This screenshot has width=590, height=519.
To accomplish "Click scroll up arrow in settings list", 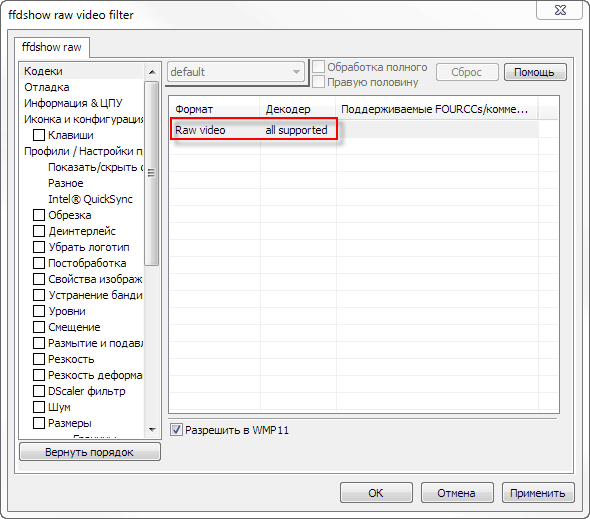I will point(152,72).
